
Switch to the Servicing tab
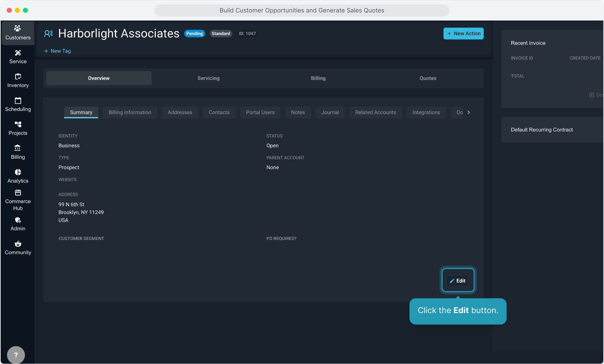(208, 78)
